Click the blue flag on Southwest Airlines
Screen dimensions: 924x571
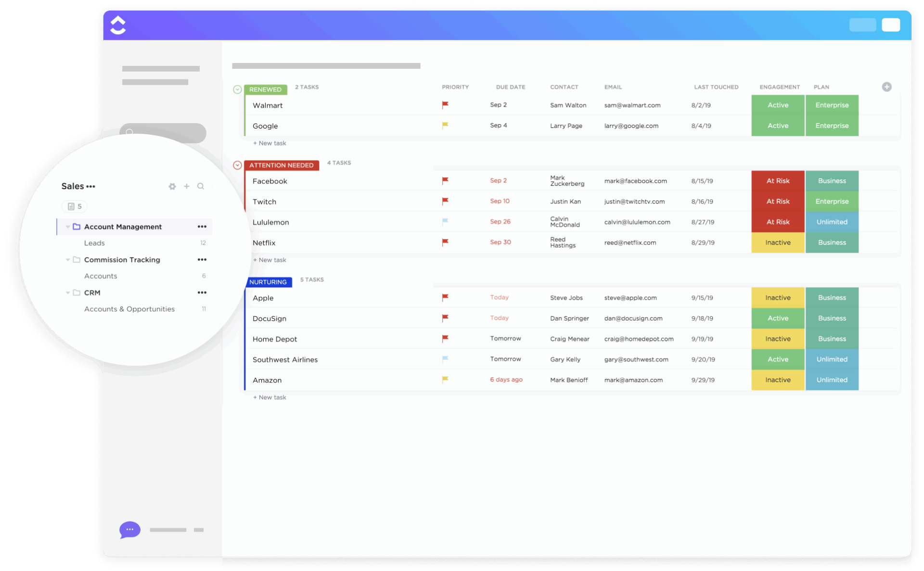pos(445,359)
